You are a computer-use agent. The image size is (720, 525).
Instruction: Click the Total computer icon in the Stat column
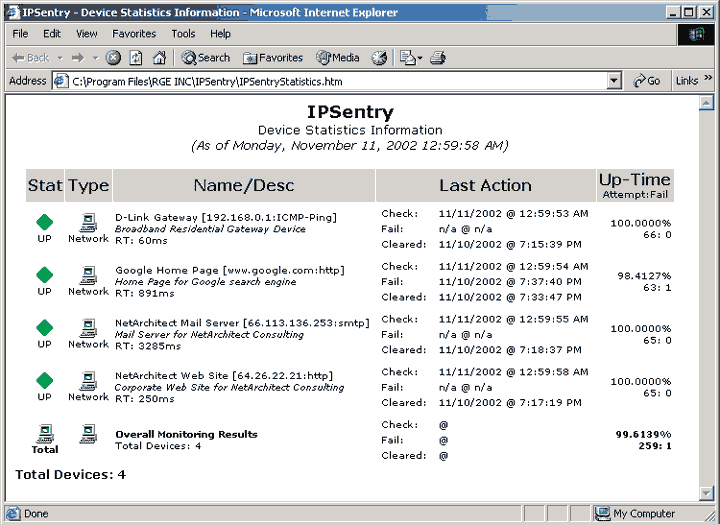pyautogui.click(x=44, y=433)
